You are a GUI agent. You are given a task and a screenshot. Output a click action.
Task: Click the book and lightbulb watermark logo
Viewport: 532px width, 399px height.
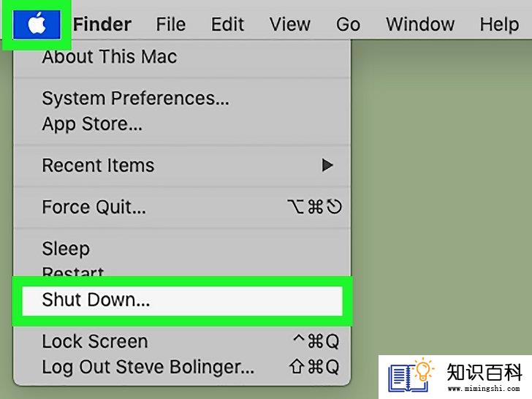click(411, 375)
